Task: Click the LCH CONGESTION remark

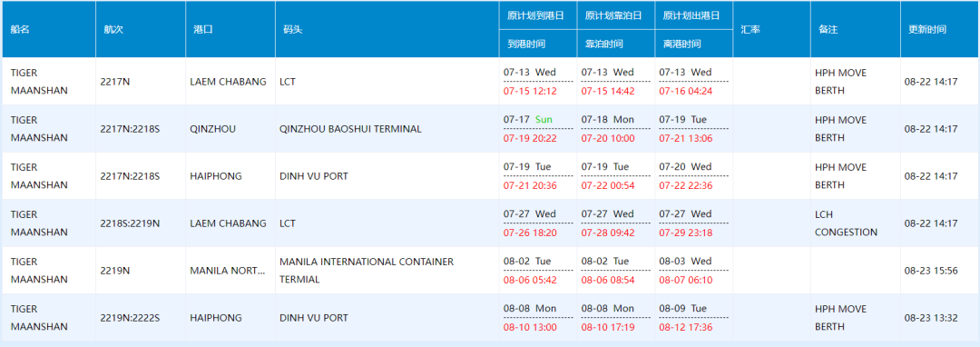Action: (x=847, y=223)
